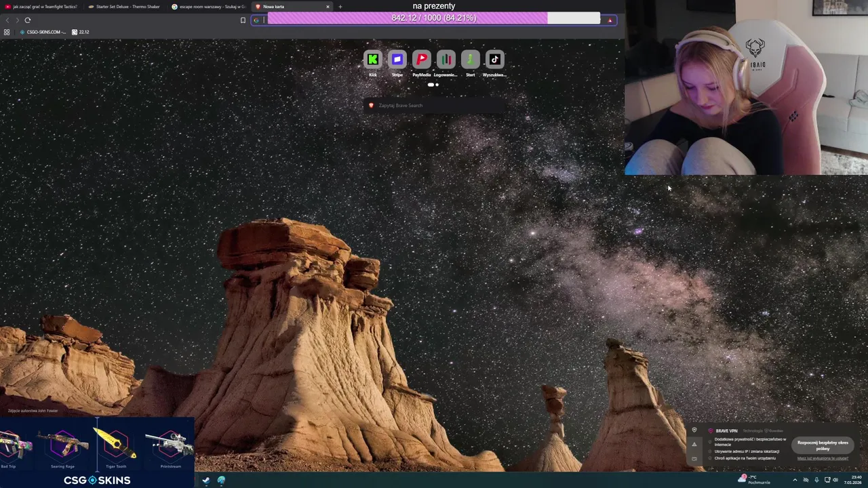Switch to the Teamfight Tactics YouTube tab

point(41,7)
